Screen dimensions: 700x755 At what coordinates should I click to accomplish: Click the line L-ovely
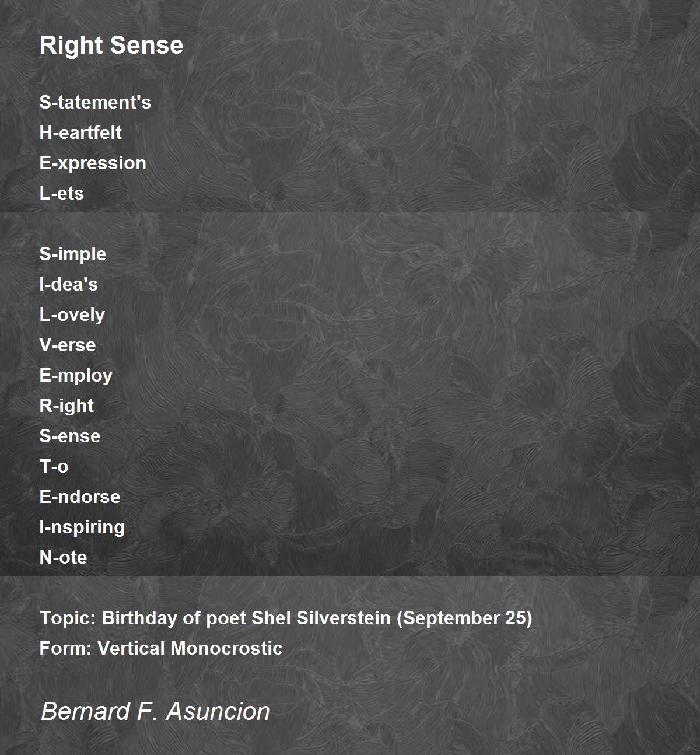click(72, 315)
